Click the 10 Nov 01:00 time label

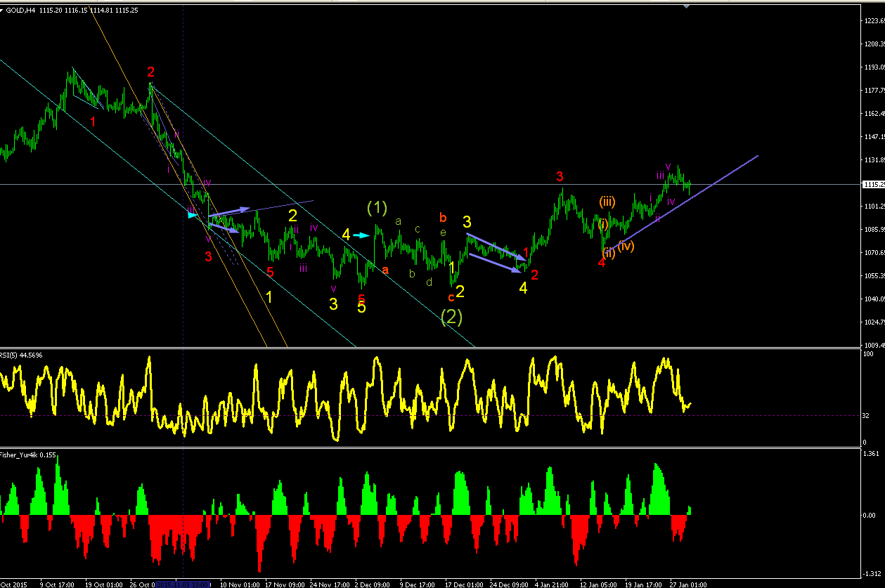[238, 584]
